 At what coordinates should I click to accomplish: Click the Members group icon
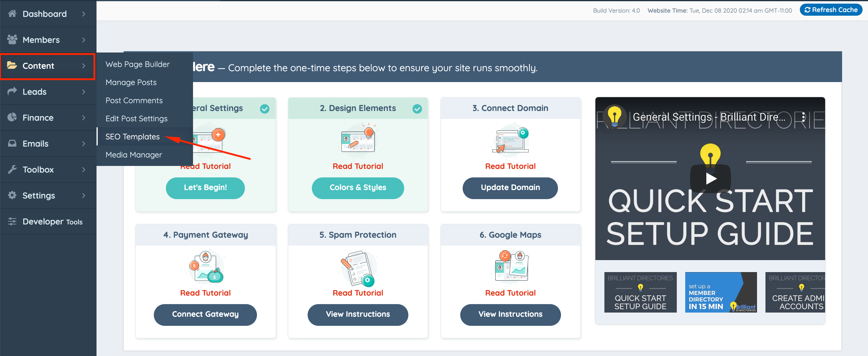12,40
